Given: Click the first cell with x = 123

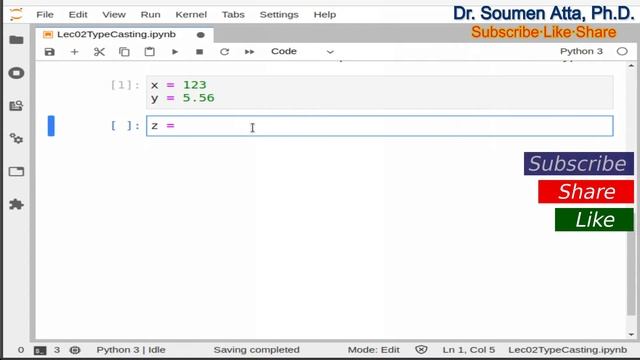Looking at the screenshot, I should pos(380,92).
